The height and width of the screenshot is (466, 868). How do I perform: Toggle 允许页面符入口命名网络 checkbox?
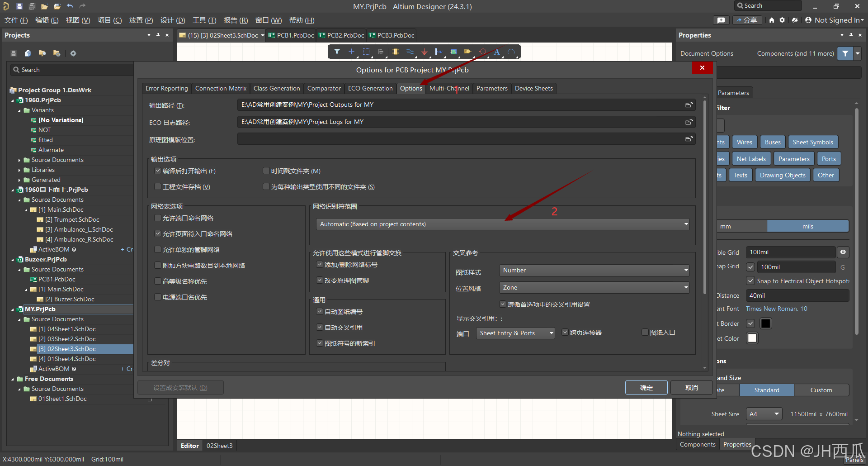click(158, 234)
